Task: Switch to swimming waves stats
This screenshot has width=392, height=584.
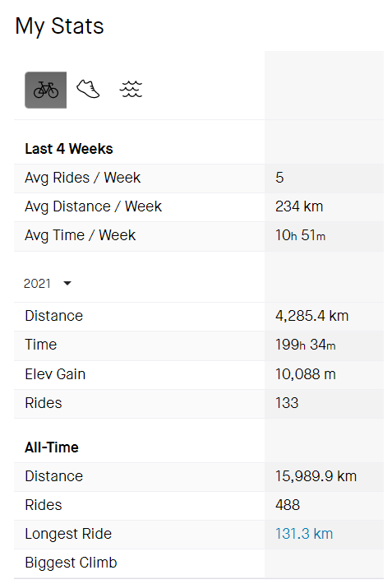Action: click(131, 90)
